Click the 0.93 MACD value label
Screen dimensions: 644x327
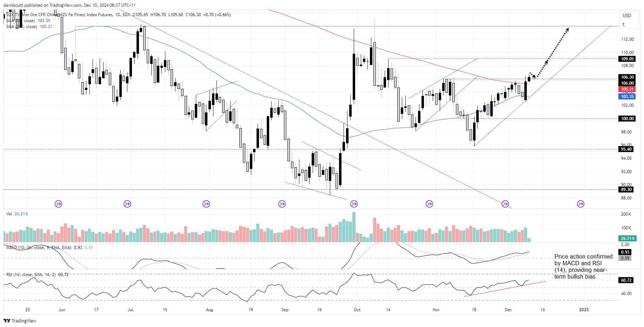625,252
